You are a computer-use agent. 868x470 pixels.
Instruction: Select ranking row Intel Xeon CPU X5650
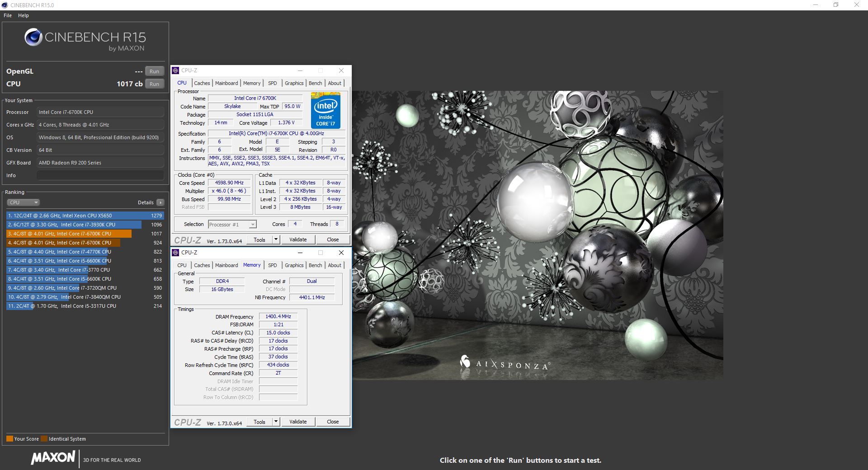point(85,216)
